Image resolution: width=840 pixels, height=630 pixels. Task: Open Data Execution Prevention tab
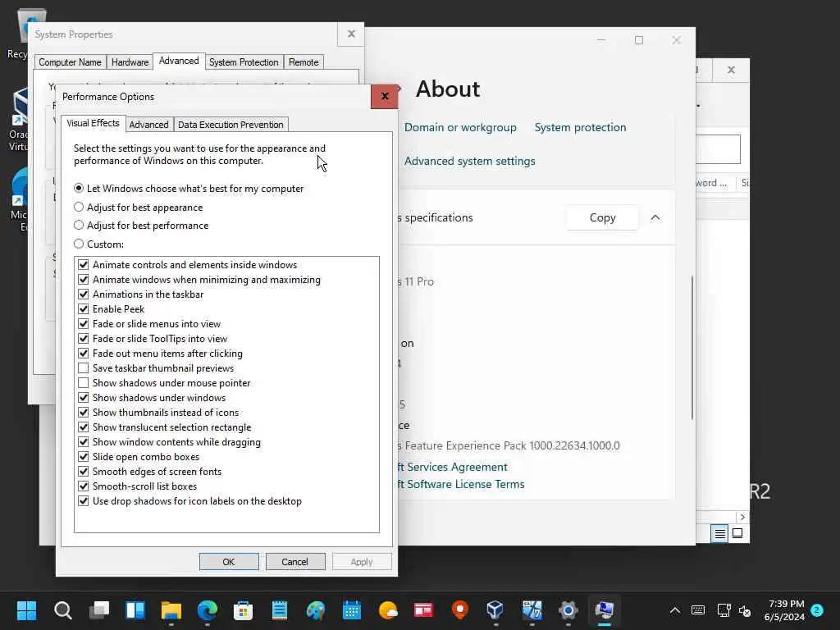point(231,125)
